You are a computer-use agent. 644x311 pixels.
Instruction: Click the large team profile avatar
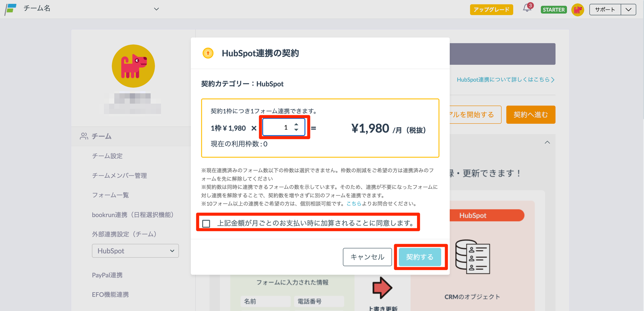[x=133, y=66]
